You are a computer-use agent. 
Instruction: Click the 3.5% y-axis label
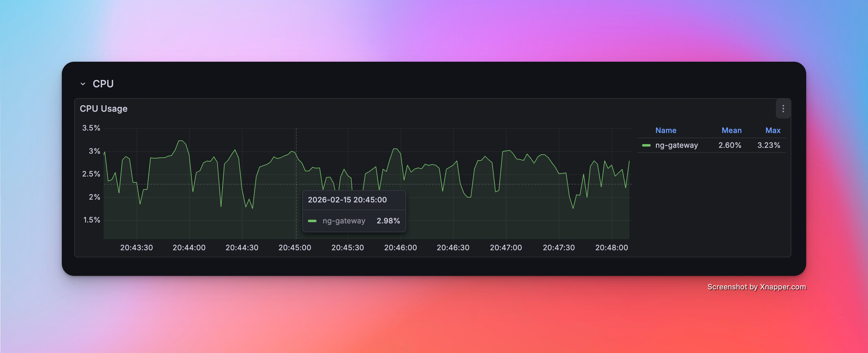pos(91,128)
